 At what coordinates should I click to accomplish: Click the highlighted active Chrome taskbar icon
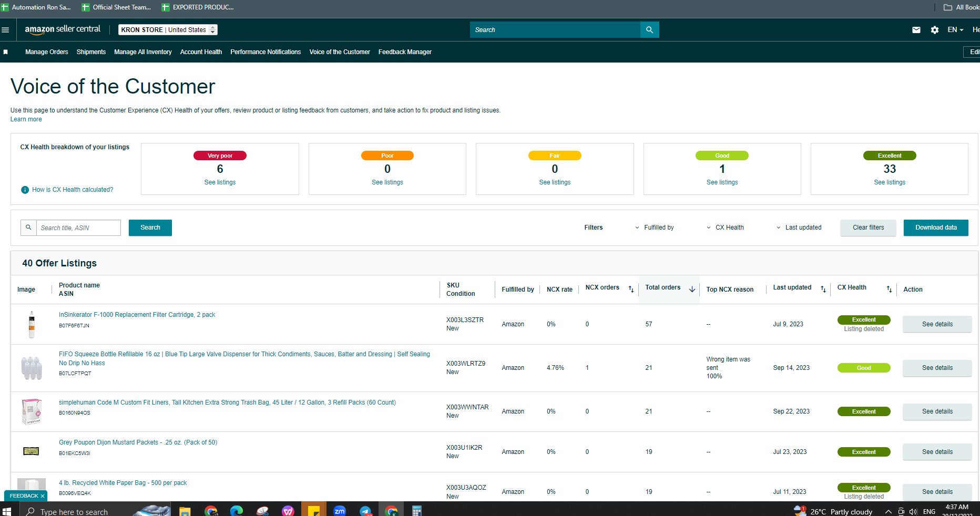coord(391,511)
